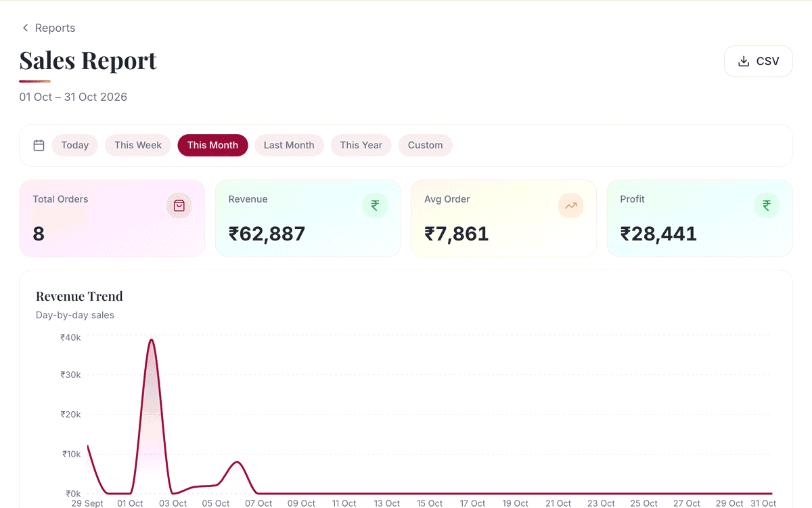
Task: Click the trending arrow icon on Avg Order
Action: (570, 205)
